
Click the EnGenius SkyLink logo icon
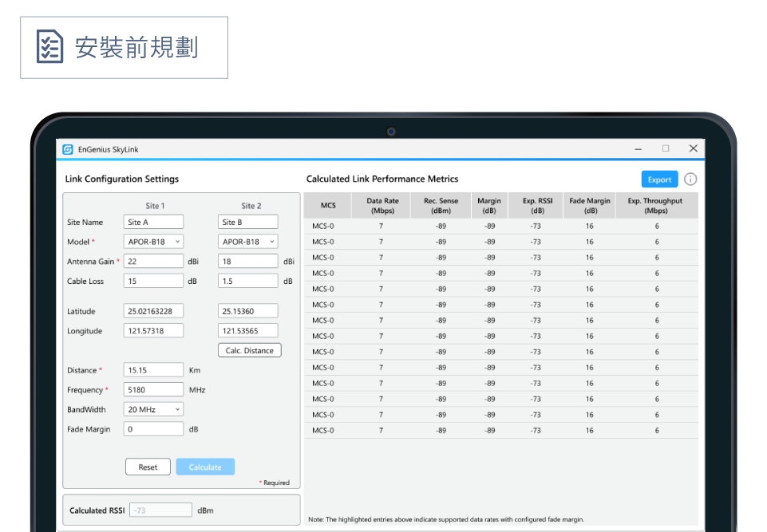tap(69, 149)
